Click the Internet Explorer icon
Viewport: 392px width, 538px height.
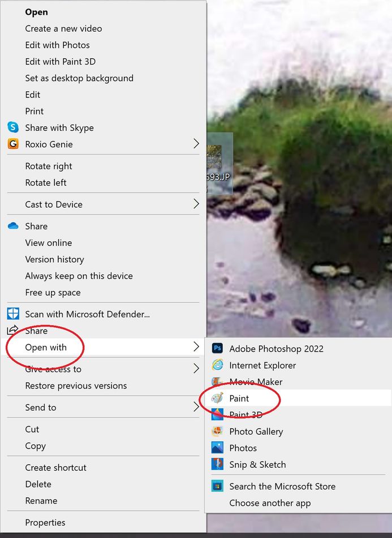coord(217,365)
